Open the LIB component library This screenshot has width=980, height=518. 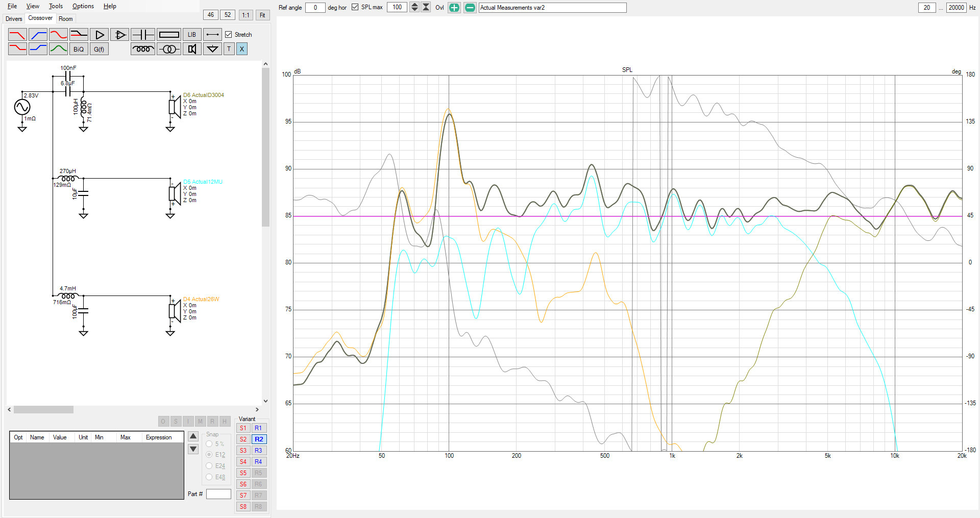tap(192, 35)
